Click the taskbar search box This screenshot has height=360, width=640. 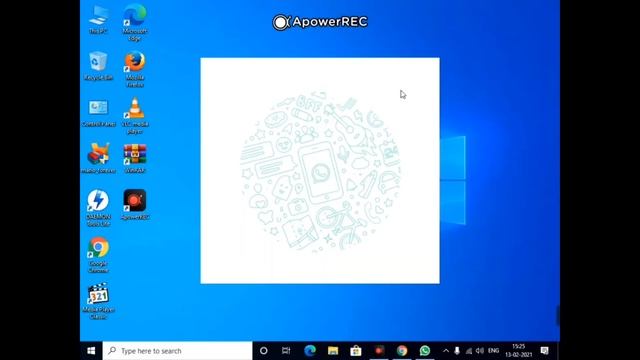pyautogui.click(x=178, y=351)
